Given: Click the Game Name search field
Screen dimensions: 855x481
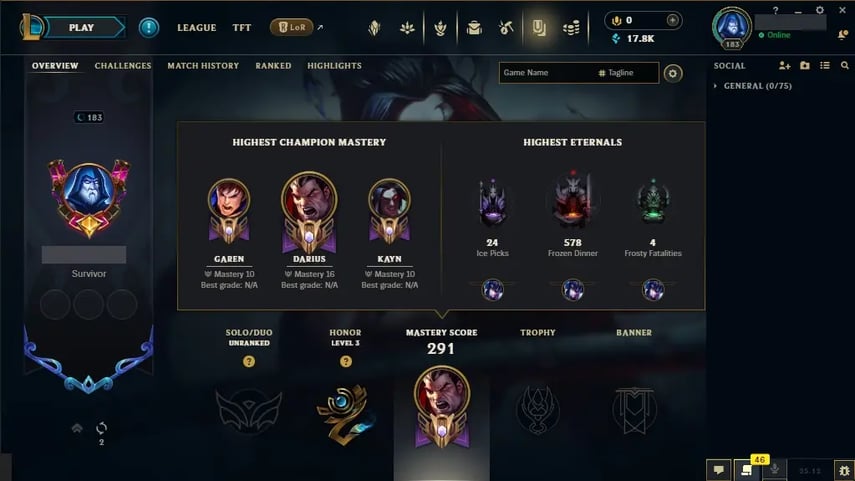Looking at the screenshot, I should (579, 73).
